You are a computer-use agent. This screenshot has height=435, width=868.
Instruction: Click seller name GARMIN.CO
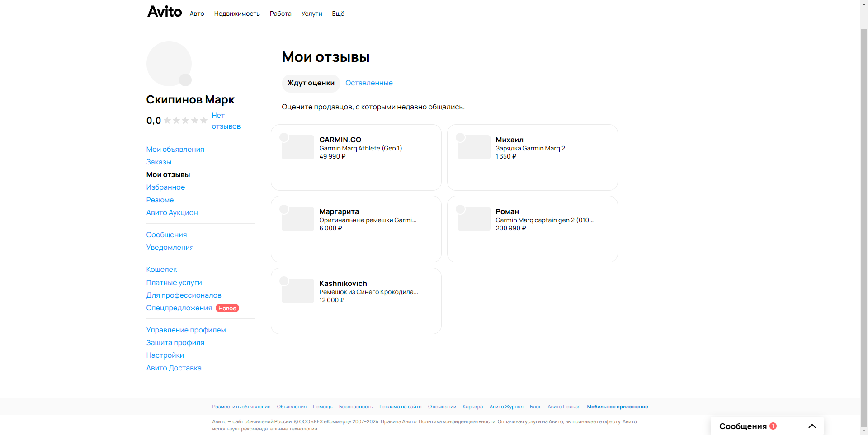click(x=340, y=140)
